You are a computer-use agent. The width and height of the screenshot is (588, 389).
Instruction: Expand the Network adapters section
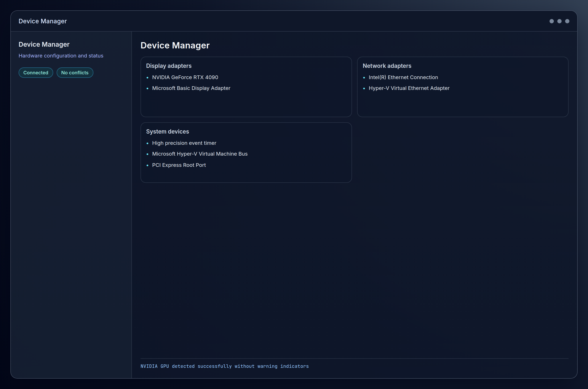click(387, 66)
